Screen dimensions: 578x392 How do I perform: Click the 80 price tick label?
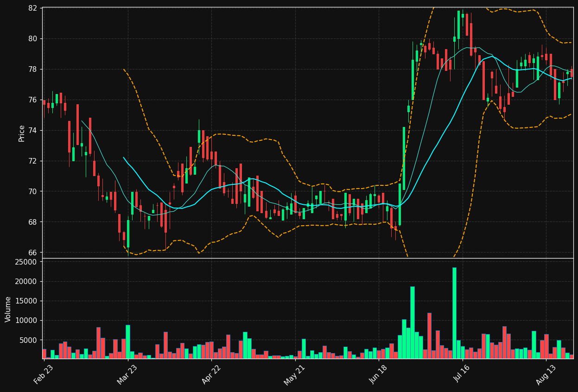(32, 38)
